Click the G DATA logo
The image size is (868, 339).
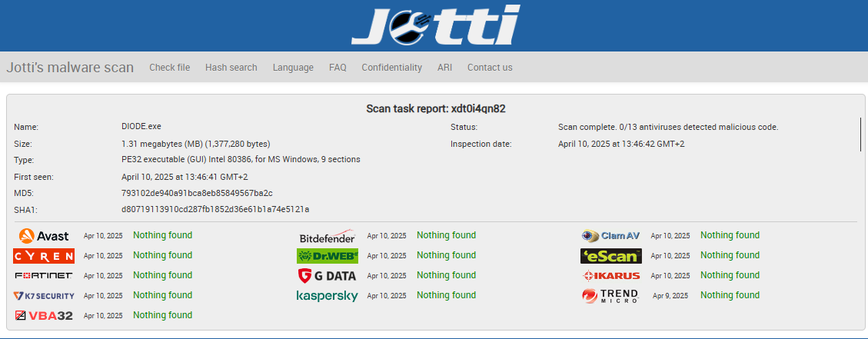328,275
